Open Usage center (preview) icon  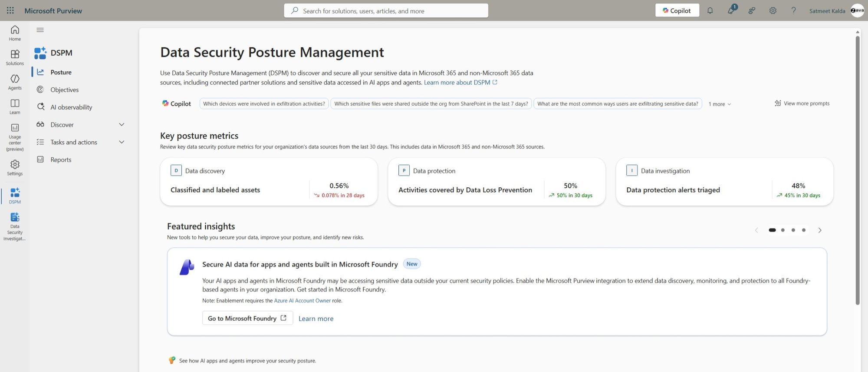pyautogui.click(x=15, y=137)
